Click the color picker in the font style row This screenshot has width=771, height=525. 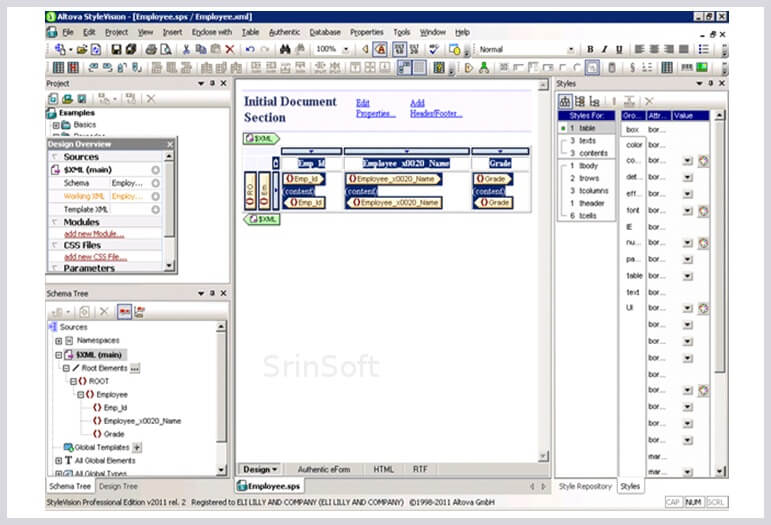(x=704, y=211)
